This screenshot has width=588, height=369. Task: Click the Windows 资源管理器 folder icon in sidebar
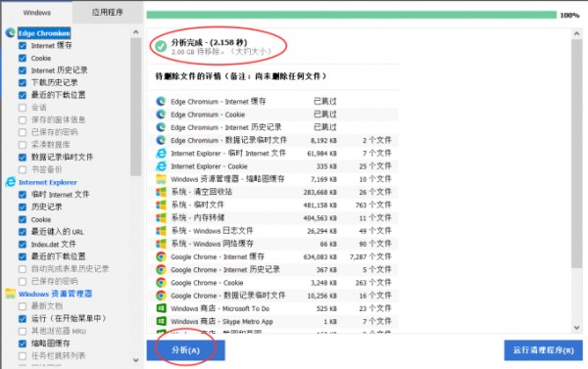tap(11, 294)
